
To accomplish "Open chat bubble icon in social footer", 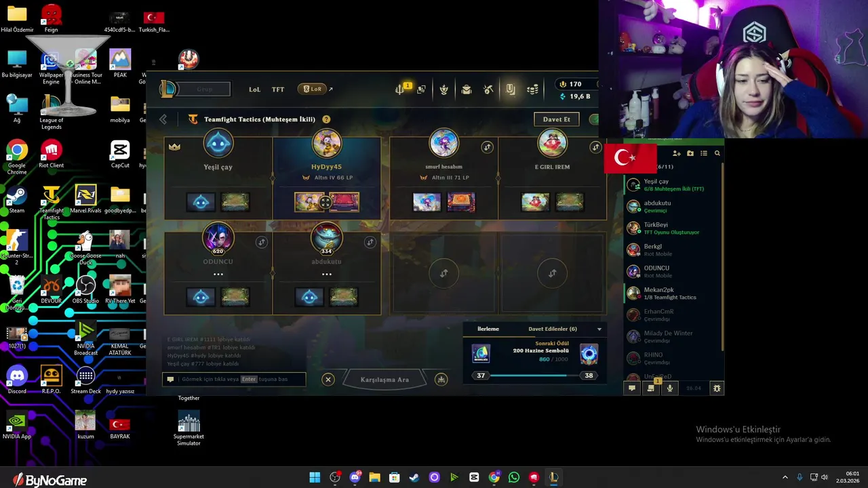I will click(632, 388).
